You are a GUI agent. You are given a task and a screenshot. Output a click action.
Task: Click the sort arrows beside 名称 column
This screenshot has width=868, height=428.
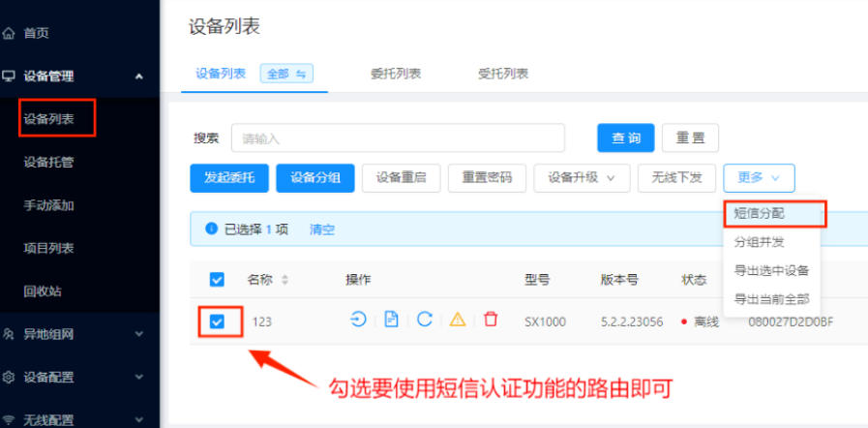tap(284, 280)
